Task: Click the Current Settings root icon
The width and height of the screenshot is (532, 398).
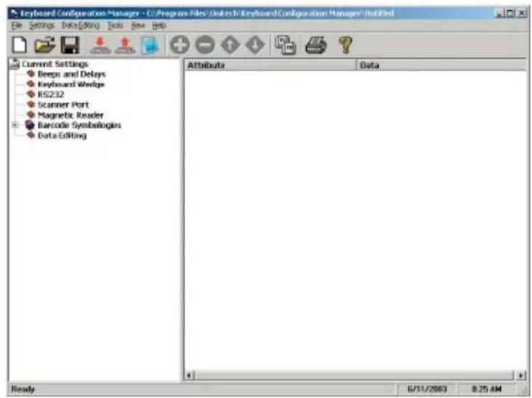Action: [x=15, y=63]
